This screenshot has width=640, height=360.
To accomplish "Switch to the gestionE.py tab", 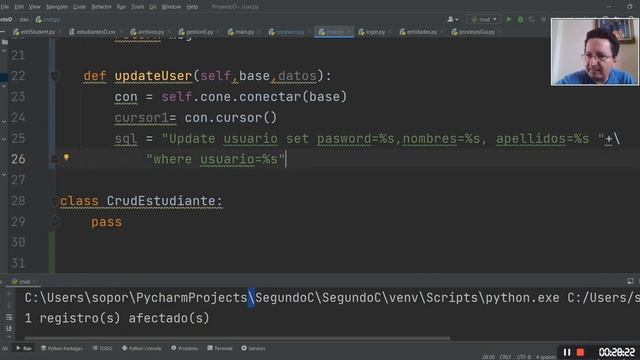I will pos(199,32).
